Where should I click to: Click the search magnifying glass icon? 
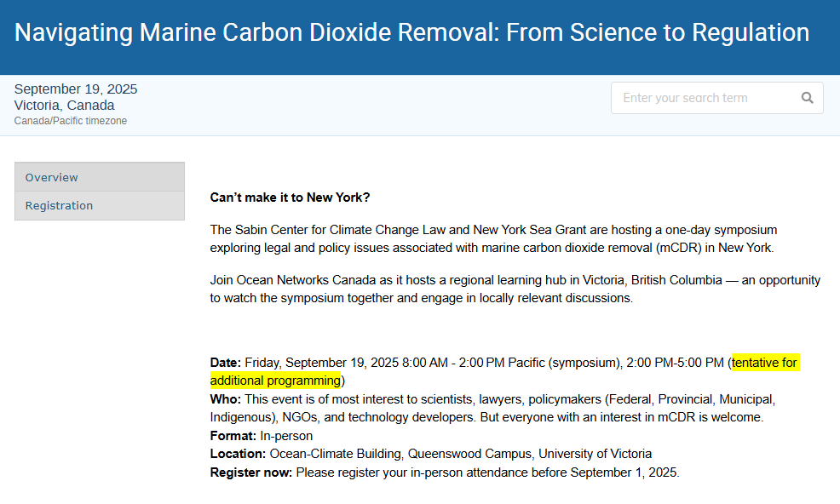click(807, 98)
